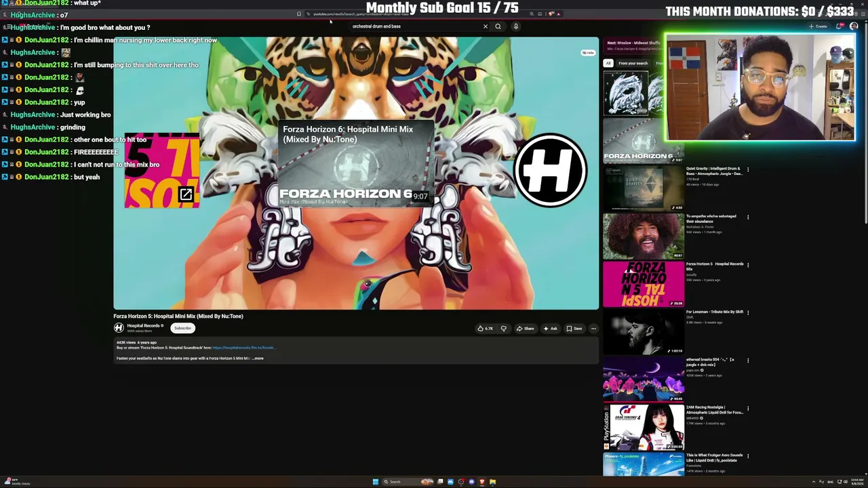Open the YouTube account avatar menu
This screenshot has width=868, height=488.
(x=854, y=26)
